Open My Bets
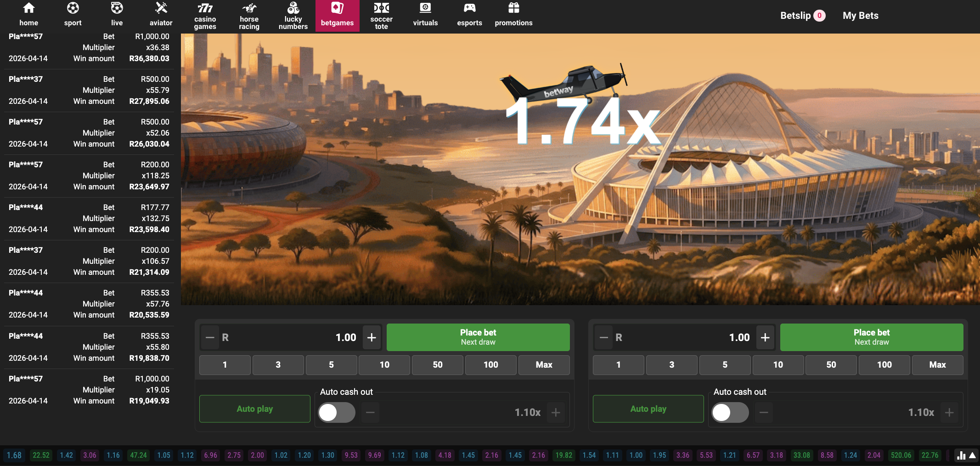 coord(861,16)
